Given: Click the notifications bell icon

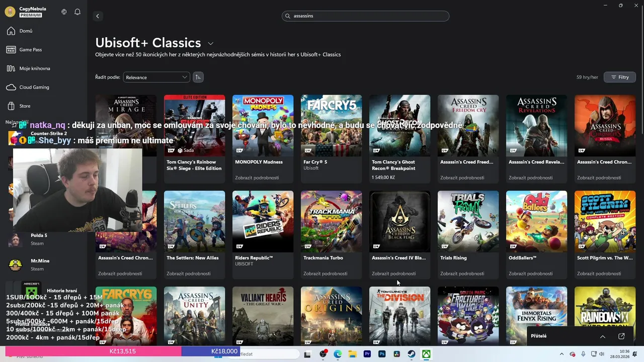Looking at the screenshot, I should pos(77,12).
